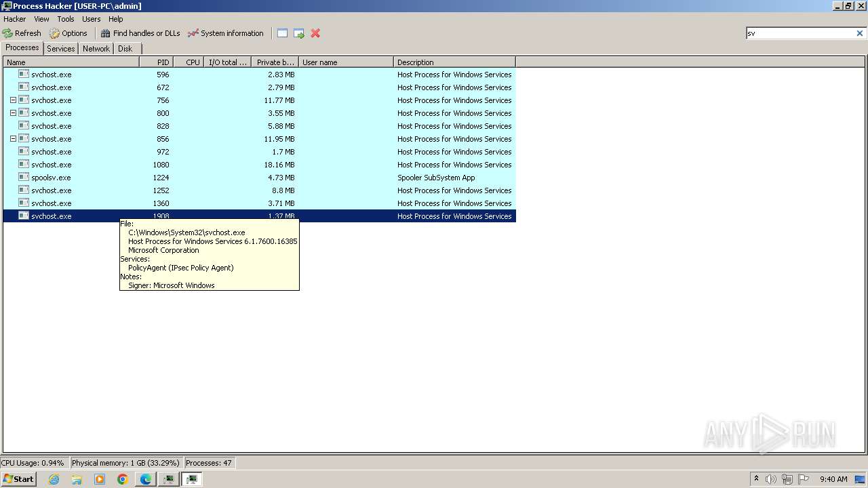Click the find window and thread icon
Screen dimensions: 868x488
(x=298, y=33)
